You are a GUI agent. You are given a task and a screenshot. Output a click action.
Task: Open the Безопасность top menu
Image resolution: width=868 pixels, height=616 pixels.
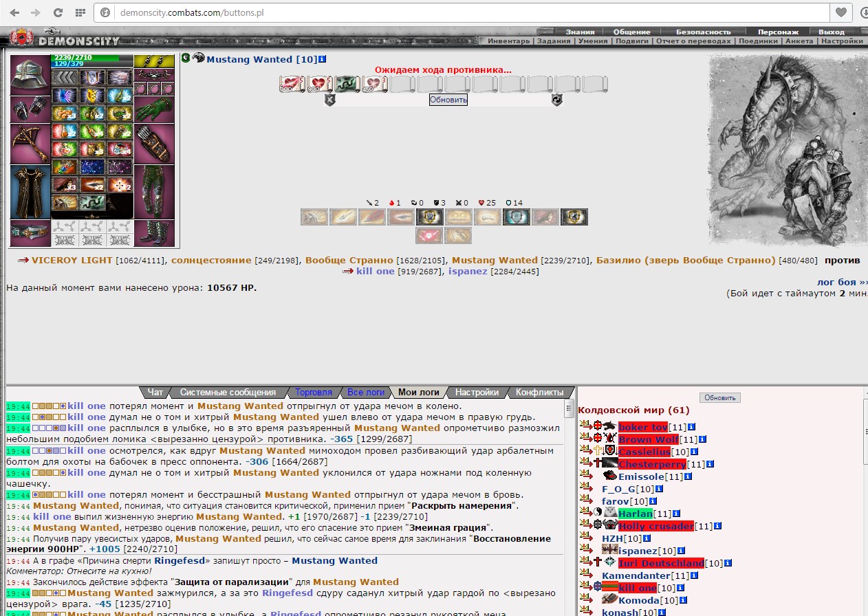pos(703,32)
